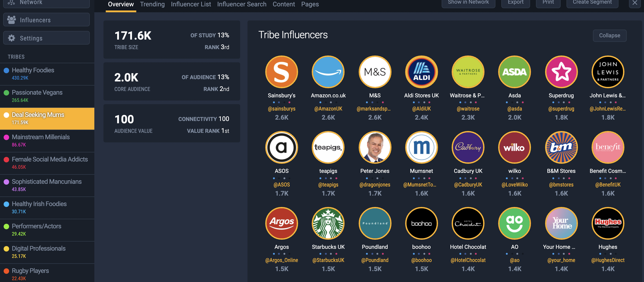Select the Peter Jones profile photo
The height and width of the screenshot is (282, 644).
click(x=375, y=147)
